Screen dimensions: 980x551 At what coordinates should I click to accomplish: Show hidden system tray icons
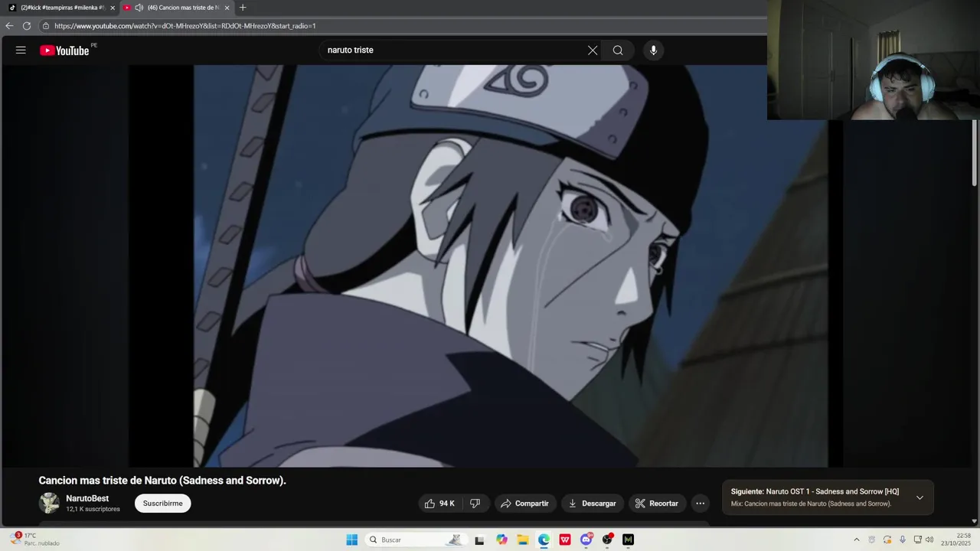click(857, 540)
